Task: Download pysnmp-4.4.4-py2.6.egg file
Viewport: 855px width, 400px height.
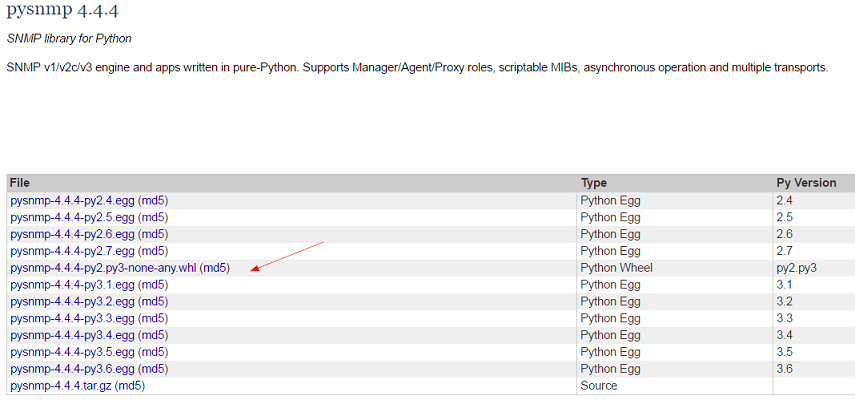Action: click(x=73, y=234)
